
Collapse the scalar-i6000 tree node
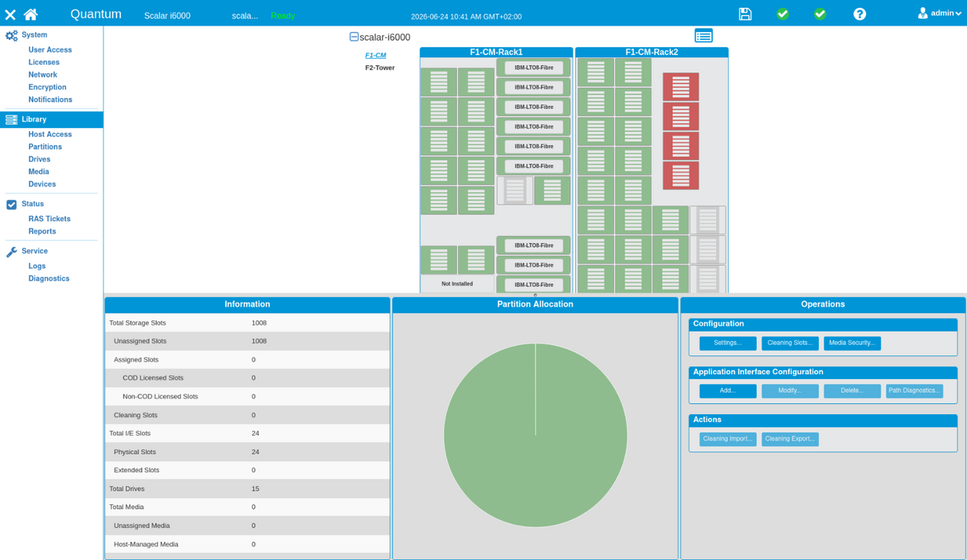coord(354,37)
